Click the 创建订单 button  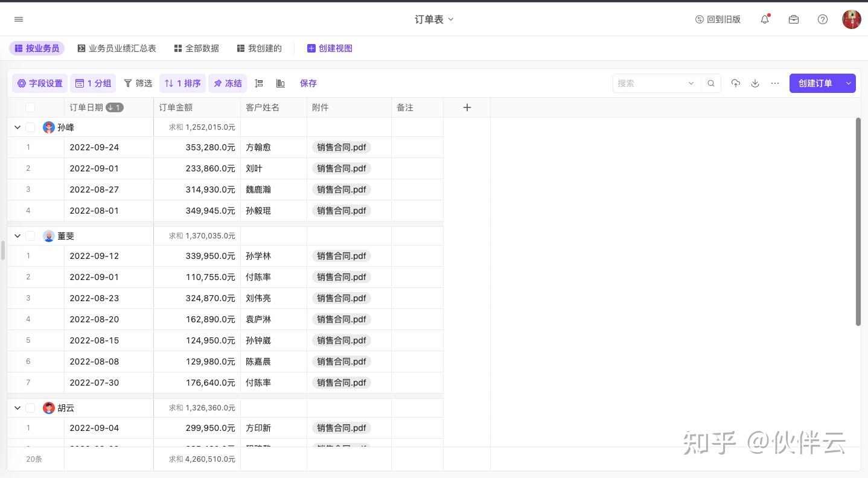point(815,83)
